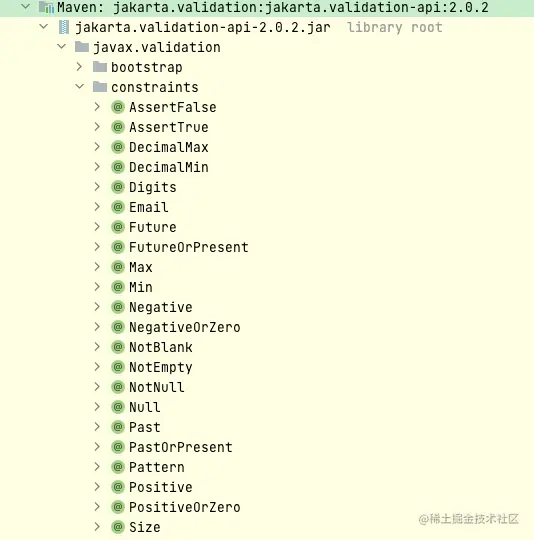Select the PositiveOrZero annotation class
The image size is (534, 540).
pos(185,507)
